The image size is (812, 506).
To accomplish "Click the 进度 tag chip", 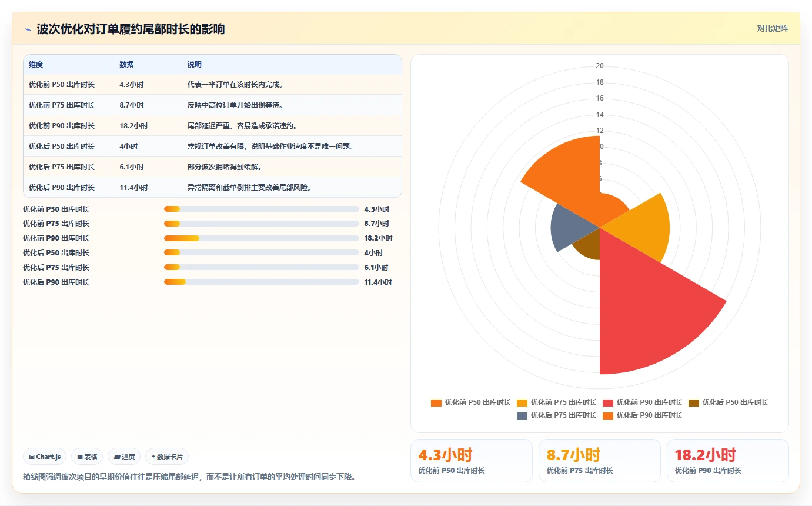I will pos(124,457).
